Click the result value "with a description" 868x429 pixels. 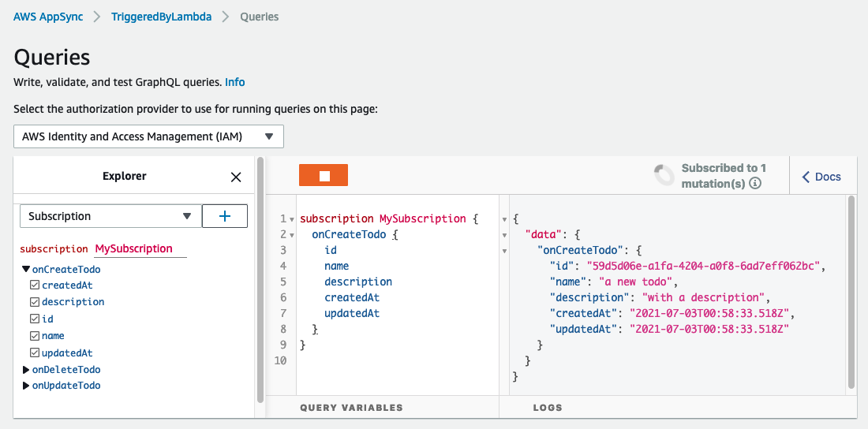click(703, 297)
